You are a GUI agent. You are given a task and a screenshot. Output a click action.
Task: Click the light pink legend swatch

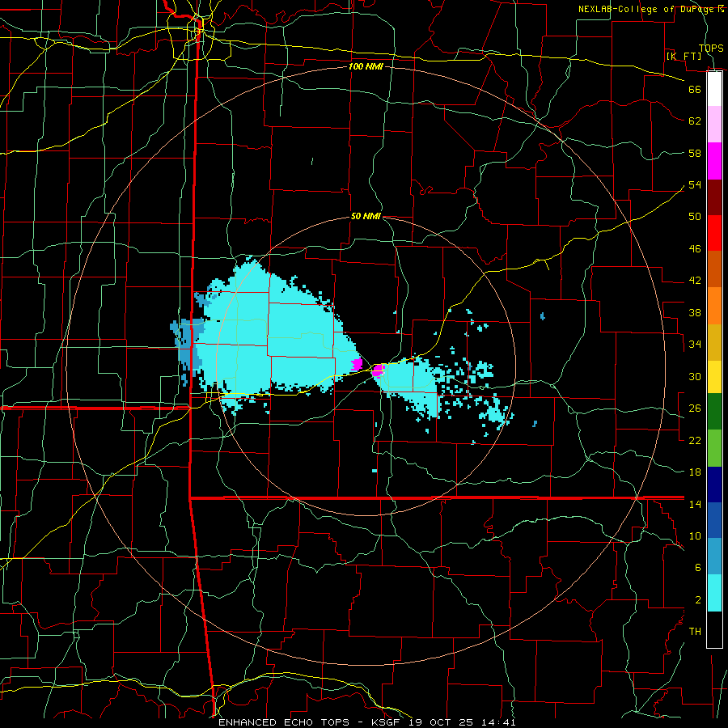[x=714, y=125]
